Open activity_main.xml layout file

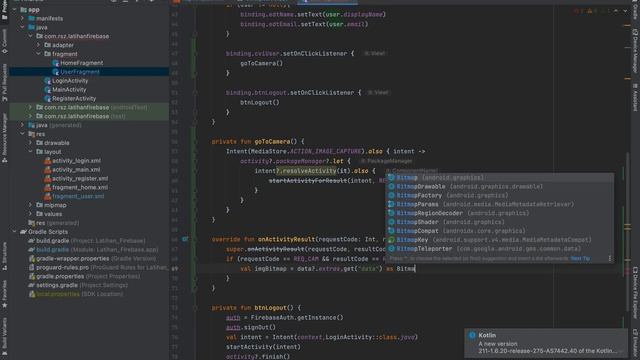[x=76, y=170]
